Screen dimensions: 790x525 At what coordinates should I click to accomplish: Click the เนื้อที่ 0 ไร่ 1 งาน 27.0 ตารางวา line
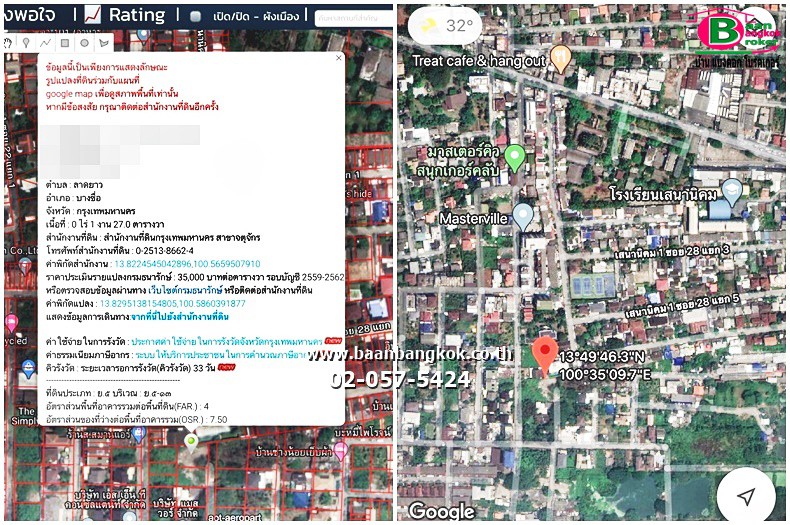105,224
